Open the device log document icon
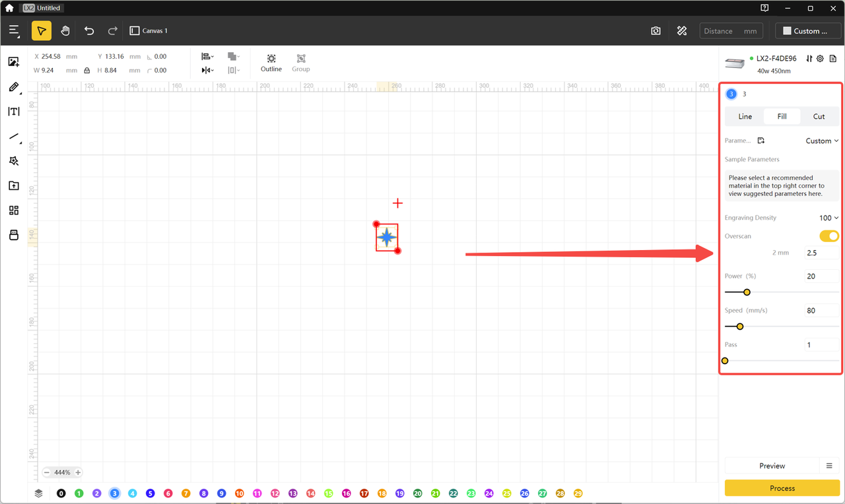Viewport: 845px width, 504px height. [833, 59]
